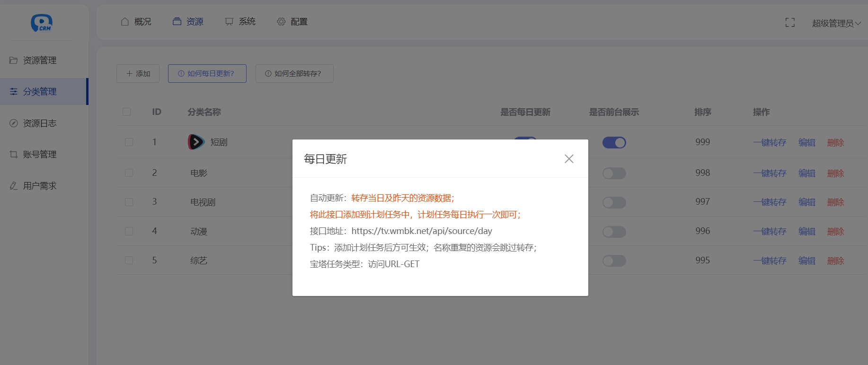This screenshot has height=365, width=868.
Task: Open 资源管理 in sidebar
Action: (x=40, y=61)
